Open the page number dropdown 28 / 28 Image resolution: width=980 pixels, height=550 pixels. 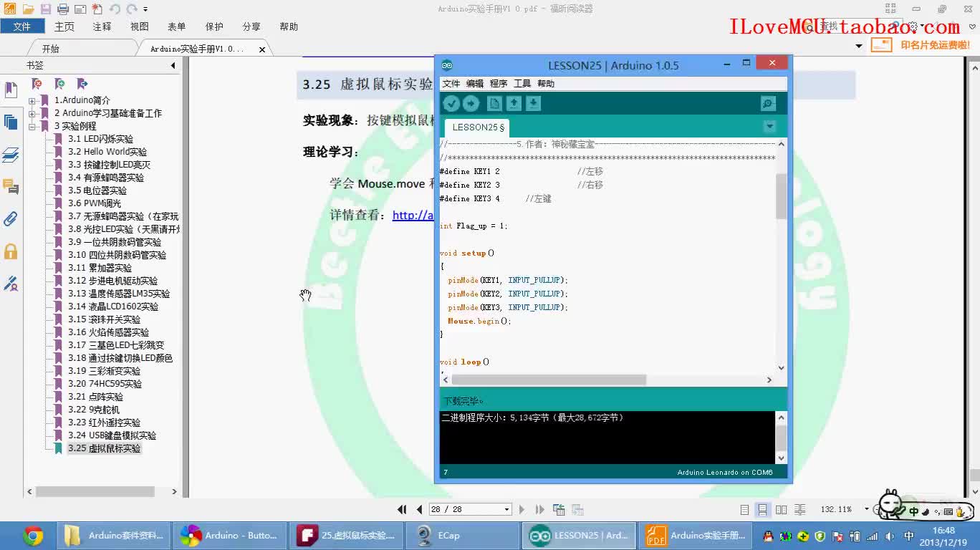(506, 509)
